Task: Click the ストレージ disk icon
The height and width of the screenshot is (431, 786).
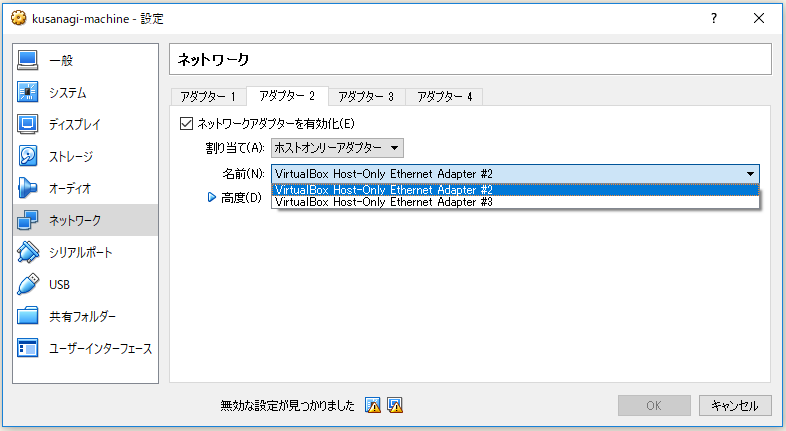Action: [x=28, y=156]
